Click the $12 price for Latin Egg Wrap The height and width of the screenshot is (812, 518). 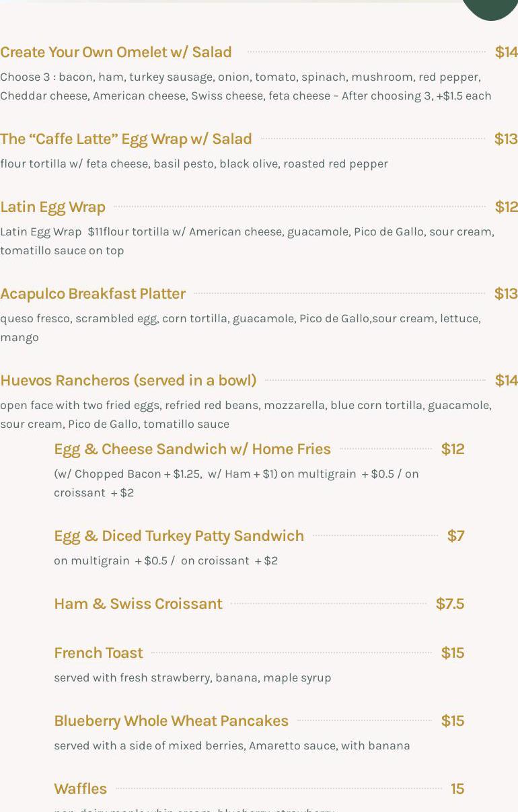tap(506, 207)
